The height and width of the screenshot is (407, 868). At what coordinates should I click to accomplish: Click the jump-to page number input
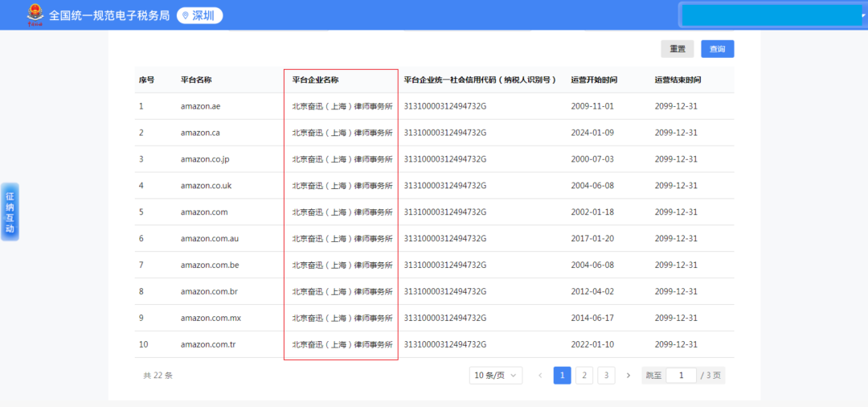[x=681, y=376]
